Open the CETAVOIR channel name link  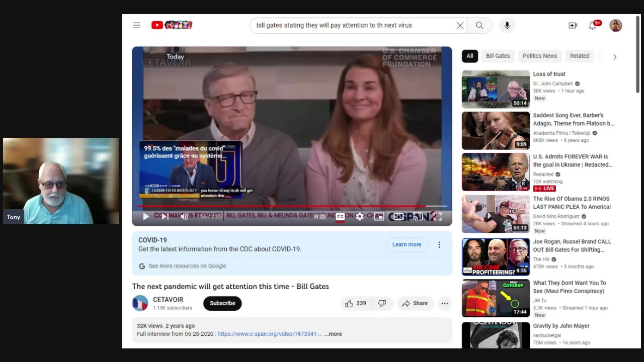pos(168,300)
